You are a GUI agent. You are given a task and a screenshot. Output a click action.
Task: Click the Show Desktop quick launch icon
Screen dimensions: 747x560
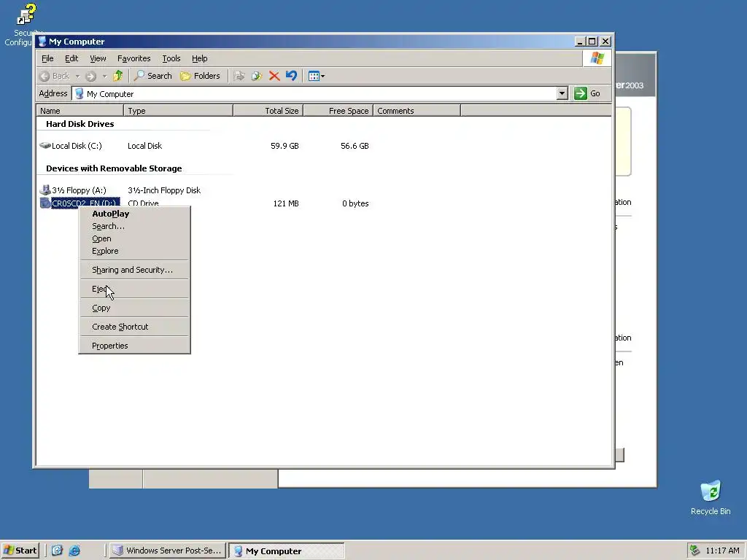57,551
